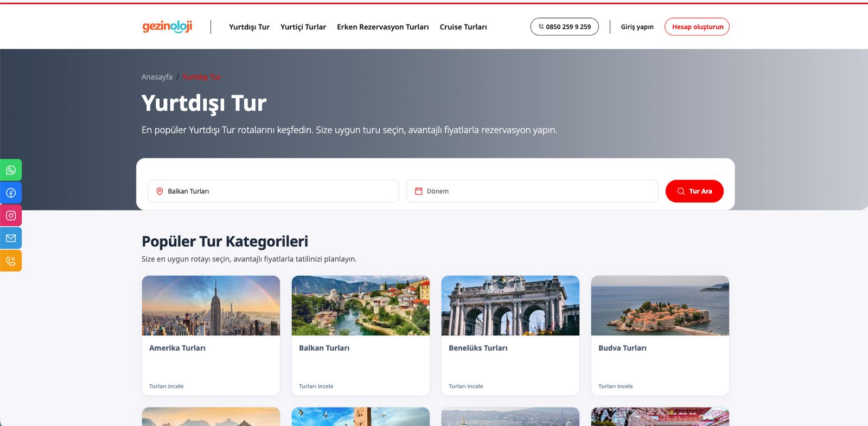Click the magnifier icon in Tur Ara button
868x426 pixels.
(681, 191)
